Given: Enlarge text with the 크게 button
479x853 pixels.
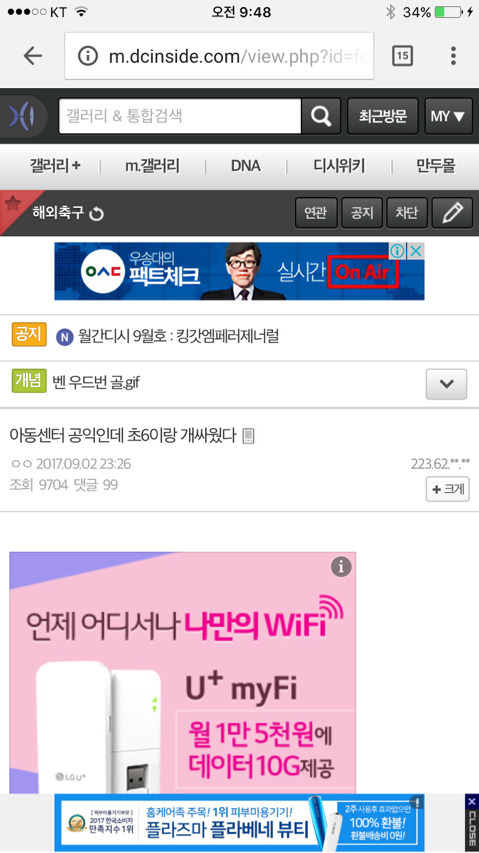Looking at the screenshot, I should click(447, 489).
